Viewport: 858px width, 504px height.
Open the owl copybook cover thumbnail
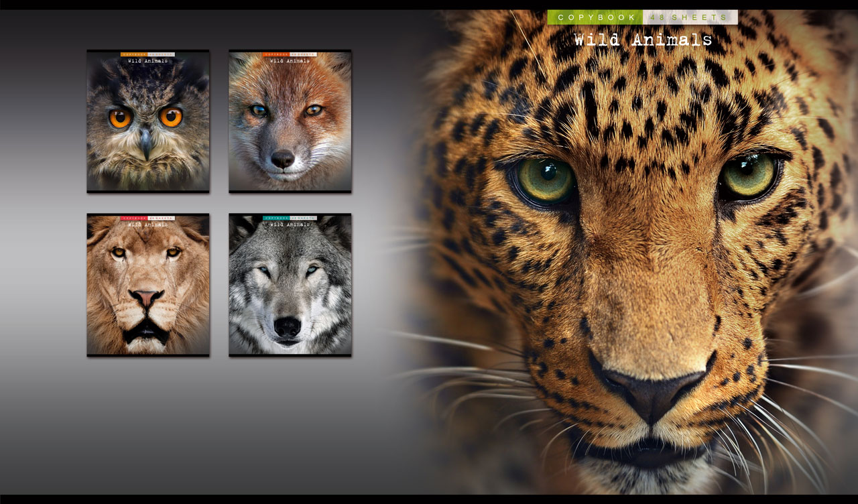tap(147, 121)
